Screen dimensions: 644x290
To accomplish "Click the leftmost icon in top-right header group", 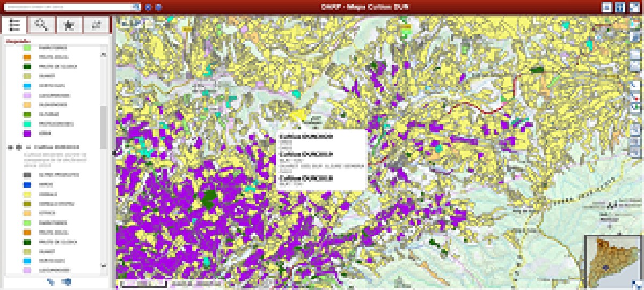I will tap(607, 7).
